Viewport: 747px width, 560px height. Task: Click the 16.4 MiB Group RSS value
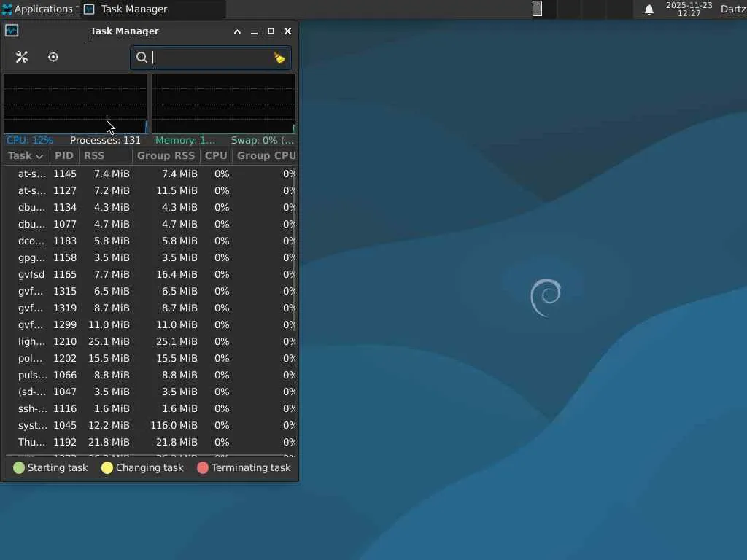coord(177,274)
